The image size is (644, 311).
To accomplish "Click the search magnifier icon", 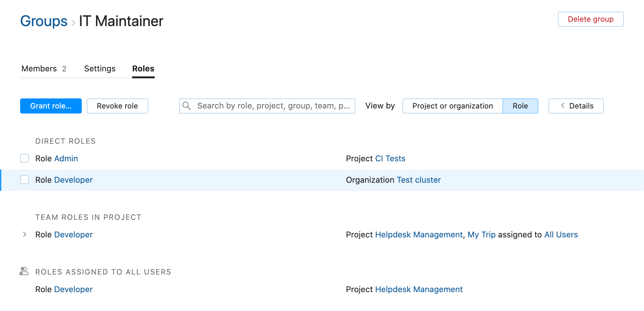I will click(x=187, y=106).
